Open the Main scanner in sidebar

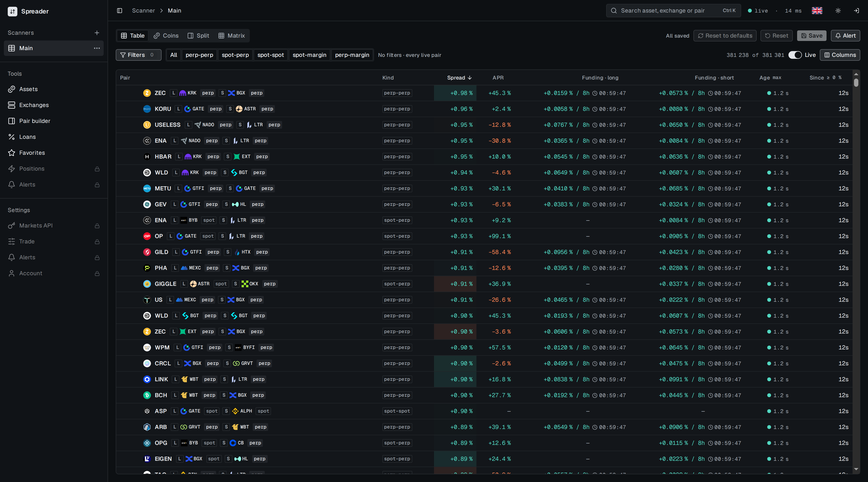coord(54,48)
